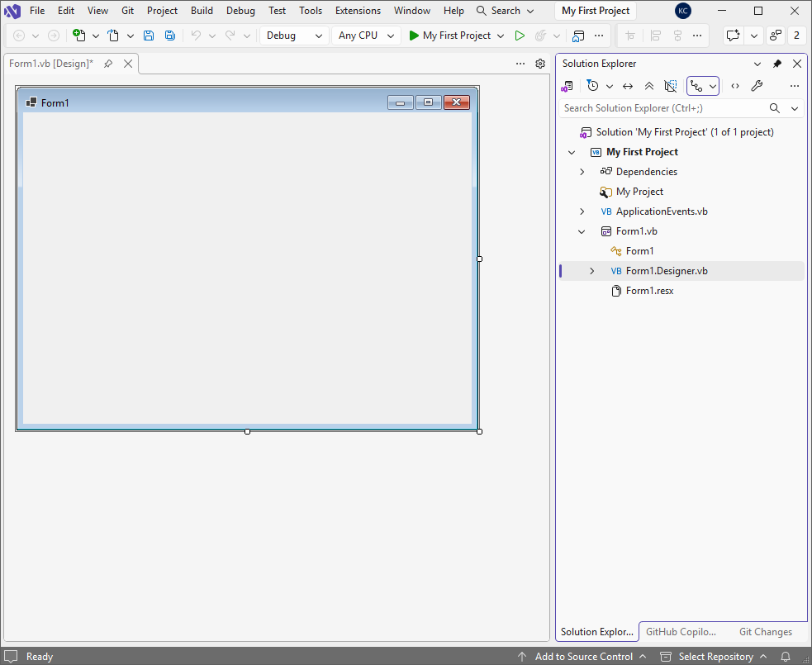Toggle the Git view button in Solution Explorer

[696, 86]
